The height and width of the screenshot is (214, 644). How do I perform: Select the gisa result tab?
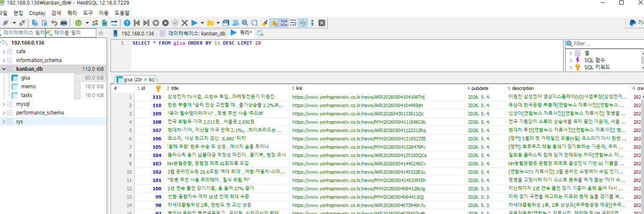click(x=135, y=80)
